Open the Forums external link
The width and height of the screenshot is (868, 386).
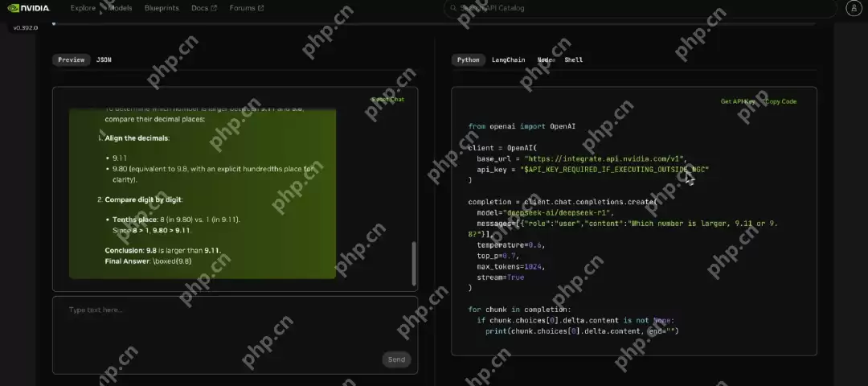[247, 8]
